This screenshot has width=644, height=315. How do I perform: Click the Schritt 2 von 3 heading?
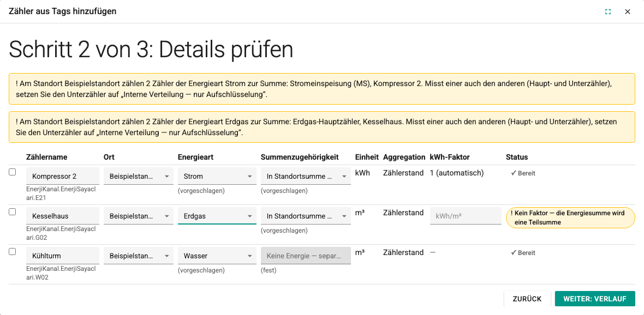tap(151, 50)
